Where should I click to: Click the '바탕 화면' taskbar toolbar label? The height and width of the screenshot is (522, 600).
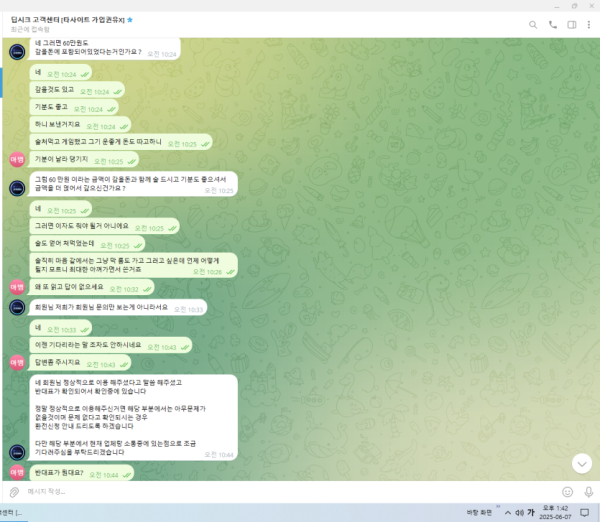click(x=479, y=512)
